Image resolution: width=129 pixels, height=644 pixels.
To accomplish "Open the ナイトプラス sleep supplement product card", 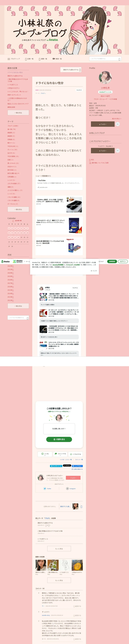I will coord(59,225).
